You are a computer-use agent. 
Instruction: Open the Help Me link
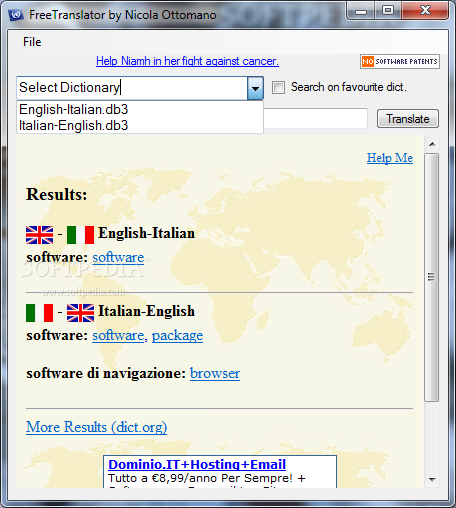pos(390,158)
